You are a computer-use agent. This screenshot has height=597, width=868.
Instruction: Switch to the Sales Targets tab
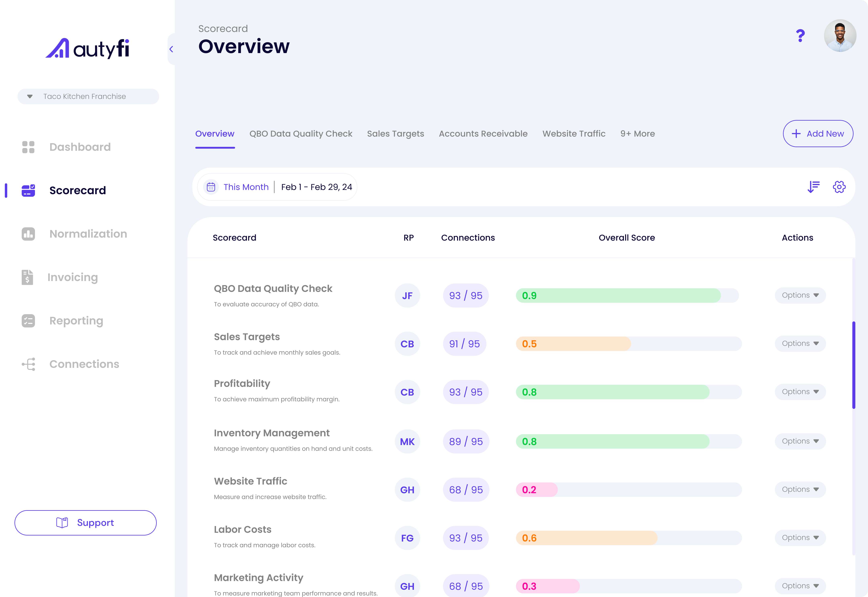pos(395,133)
